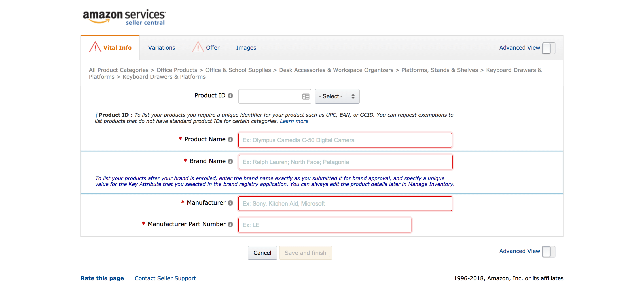The height and width of the screenshot is (291, 644).
Task: Switch to the Variations tab
Action: click(161, 48)
